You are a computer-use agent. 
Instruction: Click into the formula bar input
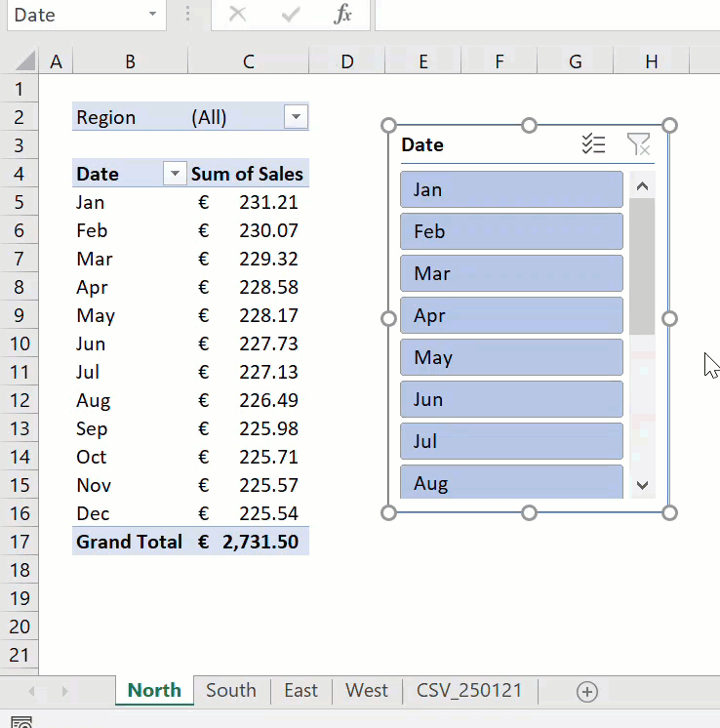[x=547, y=15]
